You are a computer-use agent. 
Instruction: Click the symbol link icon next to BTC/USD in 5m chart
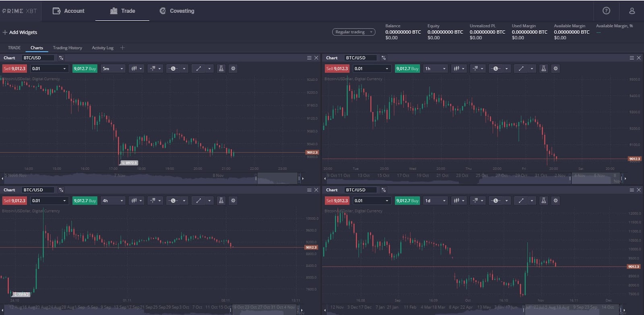[x=61, y=58]
